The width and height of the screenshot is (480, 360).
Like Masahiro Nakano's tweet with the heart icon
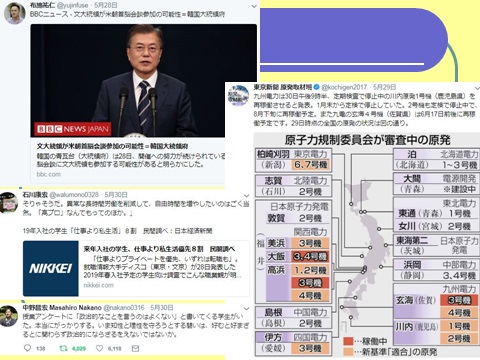coord(99,348)
